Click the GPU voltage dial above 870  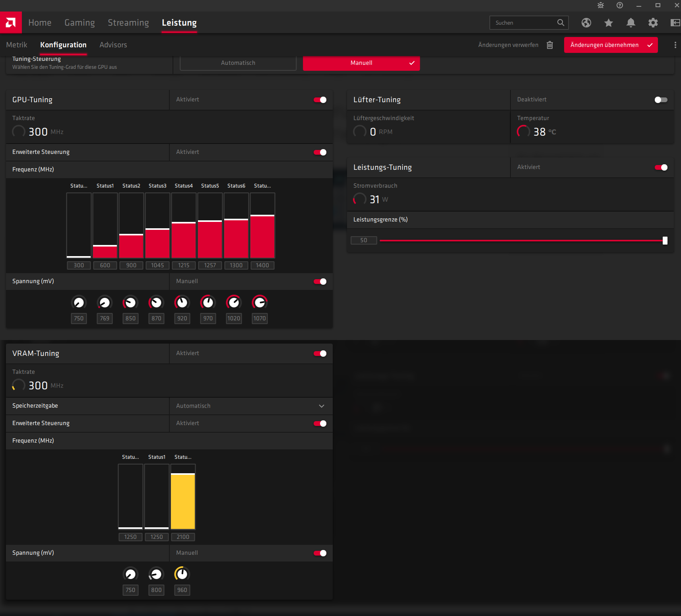(x=156, y=303)
